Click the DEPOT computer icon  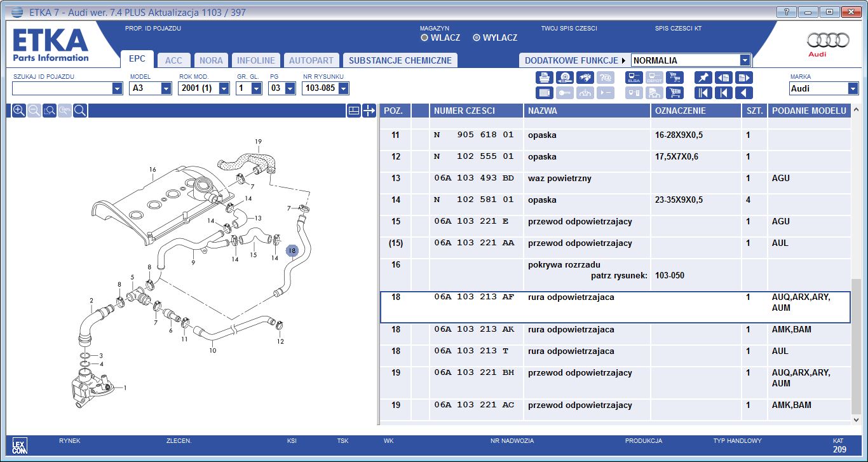[x=654, y=78]
